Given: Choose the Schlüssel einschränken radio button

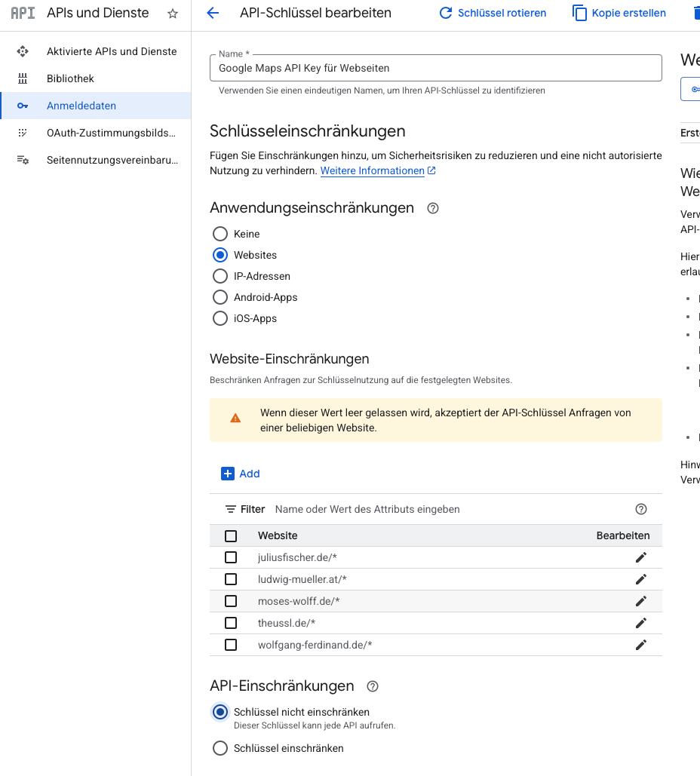Looking at the screenshot, I should (220, 748).
